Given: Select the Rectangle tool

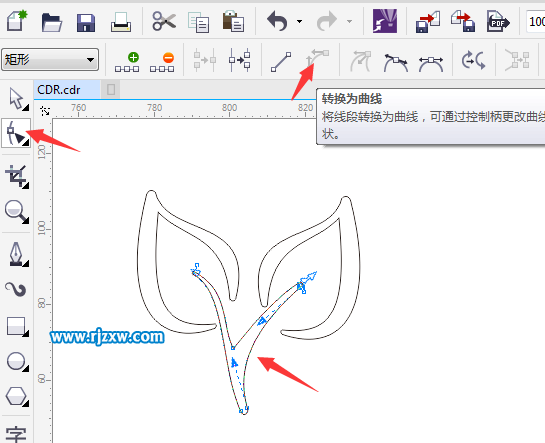Looking at the screenshot, I should tap(16, 326).
